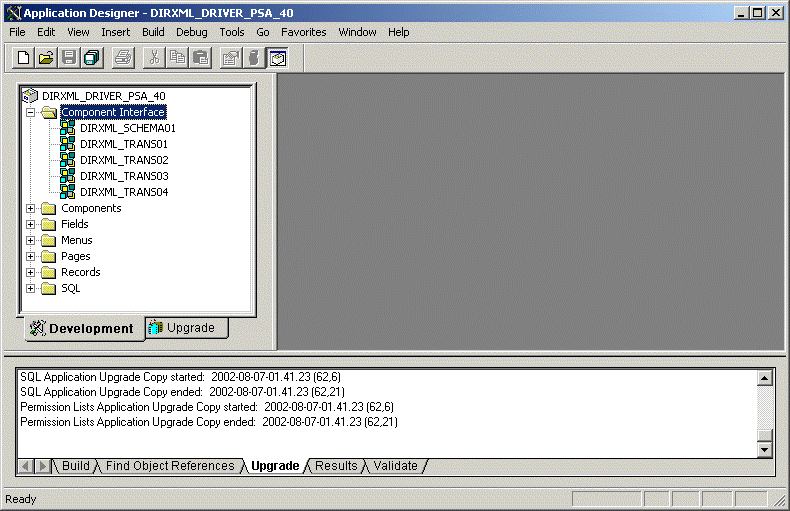
Task: Select the Upgrade output tab
Action: [x=275, y=466]
